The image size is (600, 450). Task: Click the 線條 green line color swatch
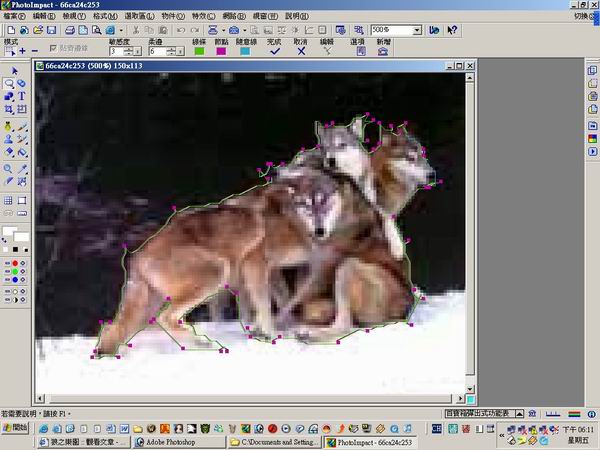pos(199,51)
